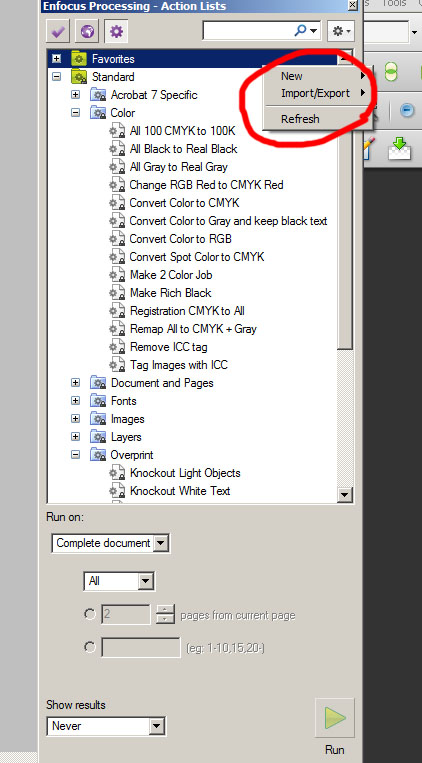
Task: Click Refresh in the popup menu
Action: (300, 119)
